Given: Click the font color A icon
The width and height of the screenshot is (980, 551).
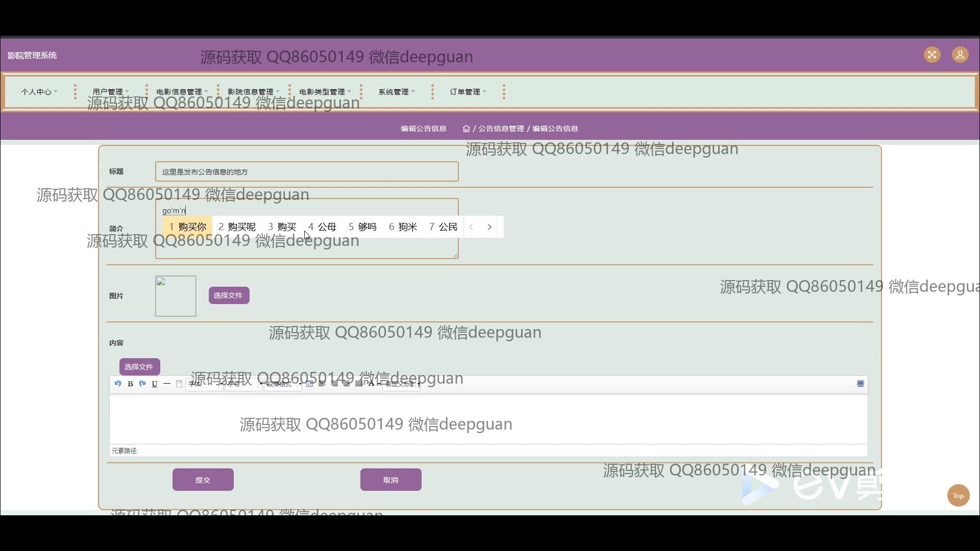Looking at the screenshot, I should (371, 384).
